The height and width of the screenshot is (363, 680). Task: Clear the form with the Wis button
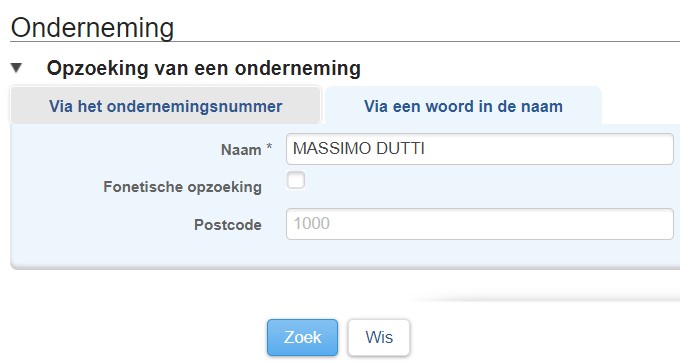379,337
